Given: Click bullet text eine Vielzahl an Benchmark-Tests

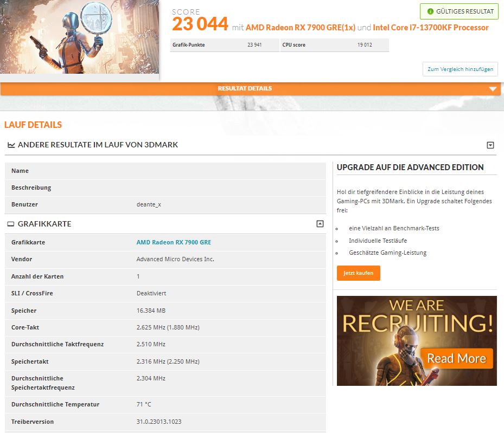Looking at the screenshot, I should [x=394, y=228].
